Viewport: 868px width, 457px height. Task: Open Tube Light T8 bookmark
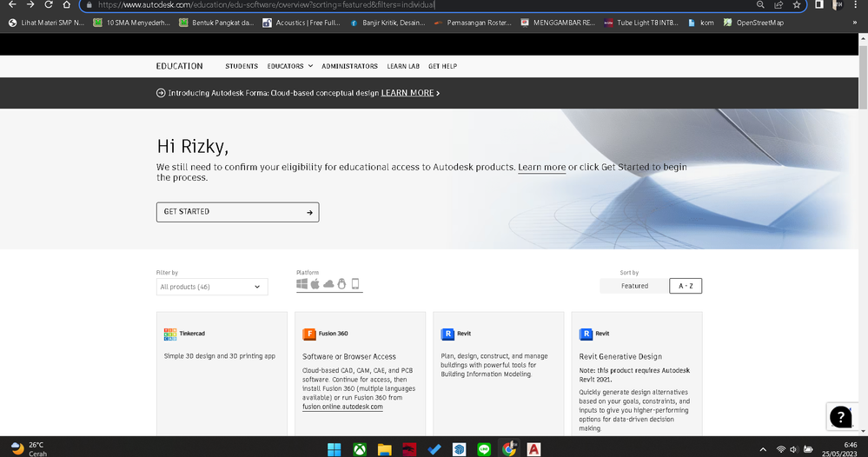[x=641, y=23]
